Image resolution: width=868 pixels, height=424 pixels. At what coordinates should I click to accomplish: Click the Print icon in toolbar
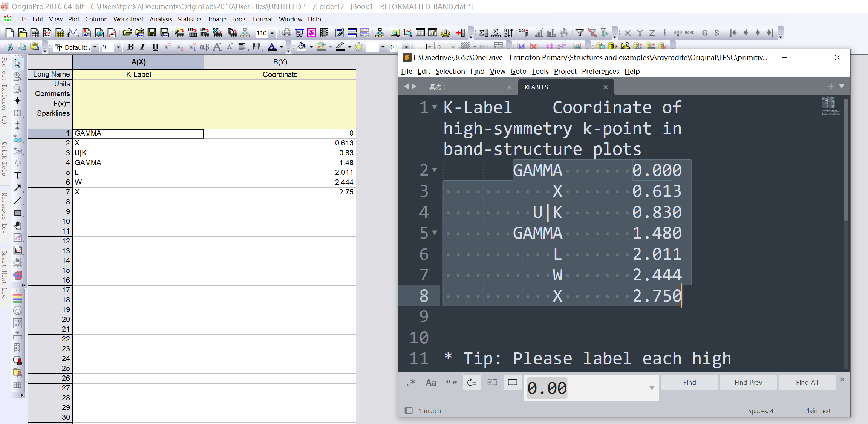[287, 33]
